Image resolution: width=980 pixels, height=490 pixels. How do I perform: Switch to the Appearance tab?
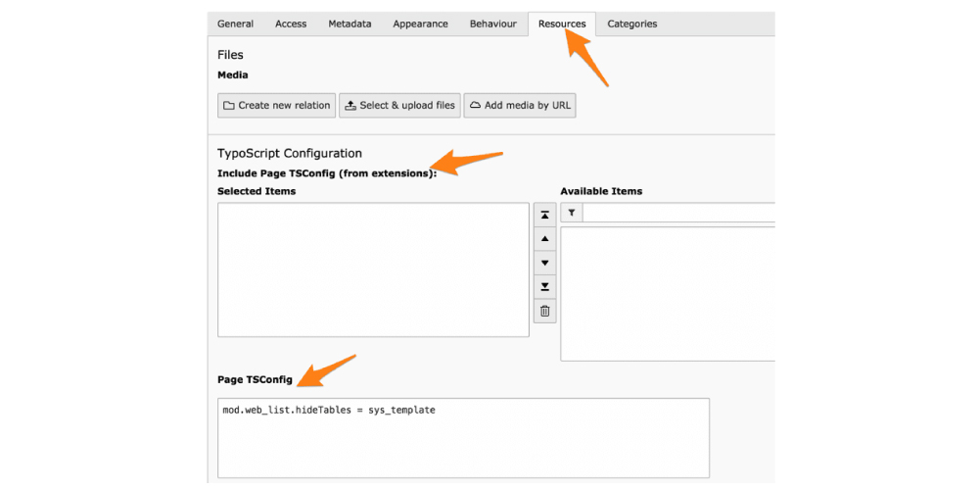pyautogui.click(x=420, y=24)
